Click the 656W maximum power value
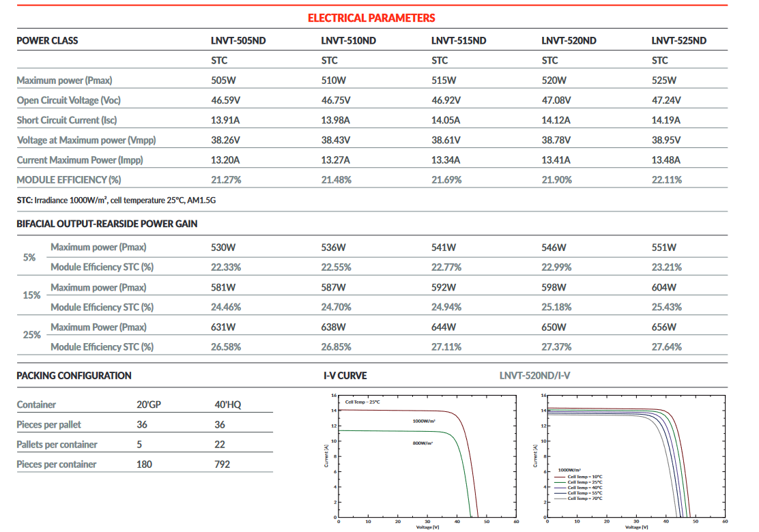The image size is (759, 532). (x=663, y=327)
